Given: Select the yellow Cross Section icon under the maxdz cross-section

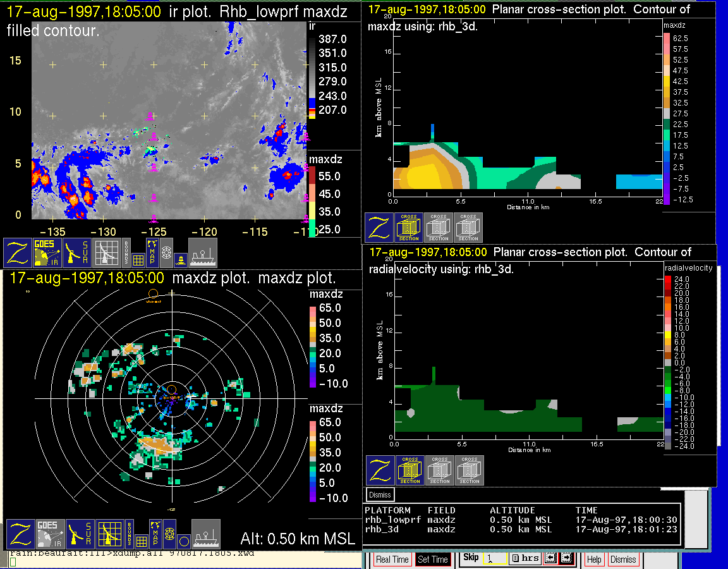Looking at the screenshot, I should click(409, 228).
